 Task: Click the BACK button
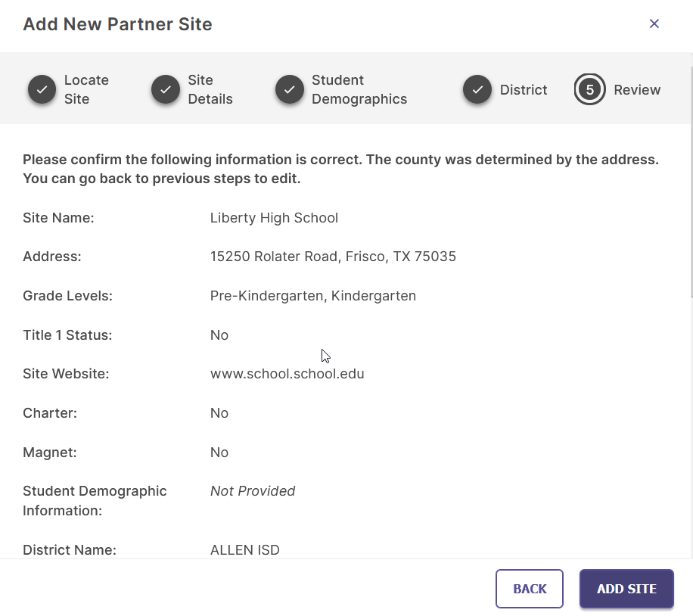click(530, 589)
